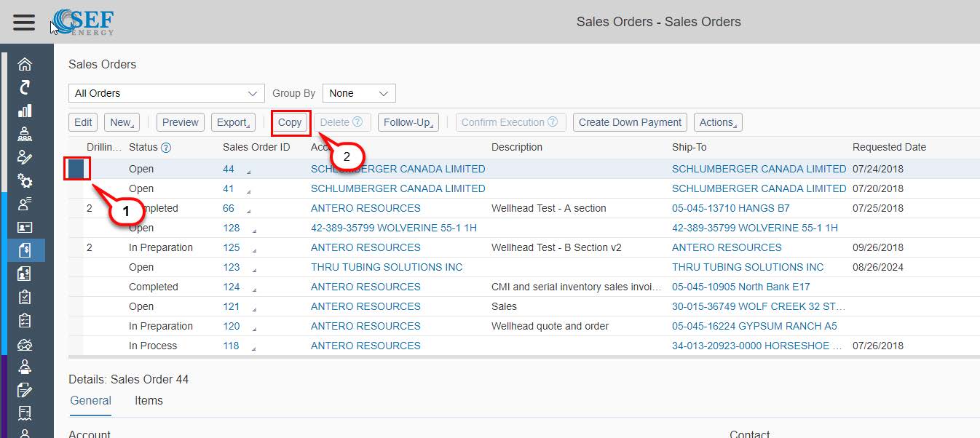Open ship-to 05-045-10905 North Bank E17 link

[741, 287]
